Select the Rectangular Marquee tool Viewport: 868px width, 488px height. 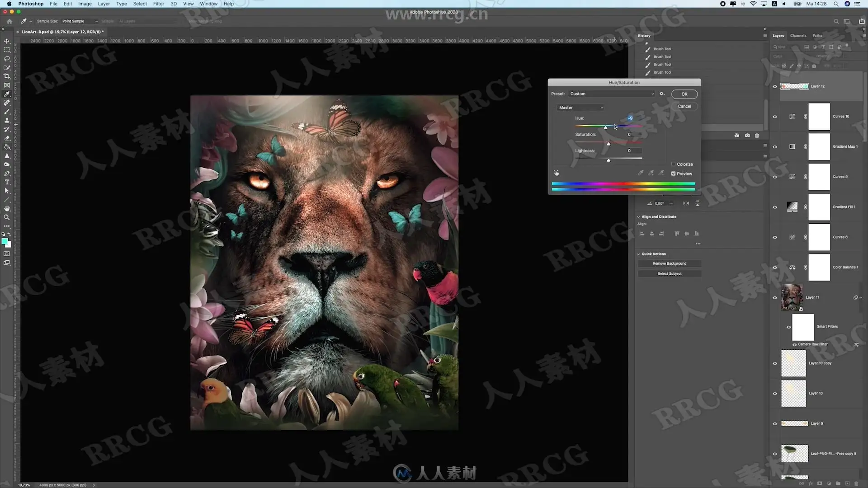(x=7, y=50)
